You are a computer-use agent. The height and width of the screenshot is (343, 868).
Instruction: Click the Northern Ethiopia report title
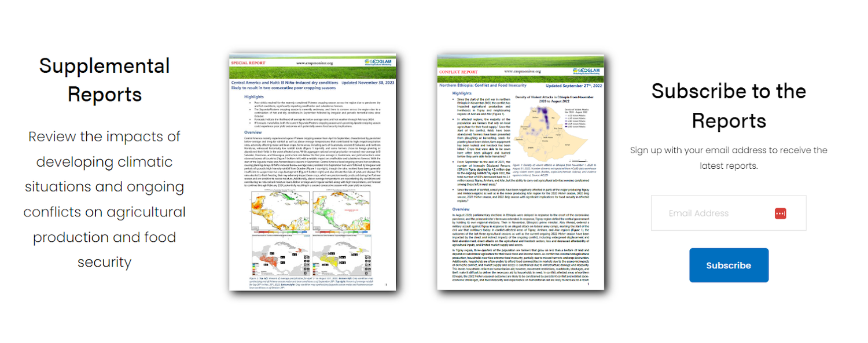click(482, 84)
